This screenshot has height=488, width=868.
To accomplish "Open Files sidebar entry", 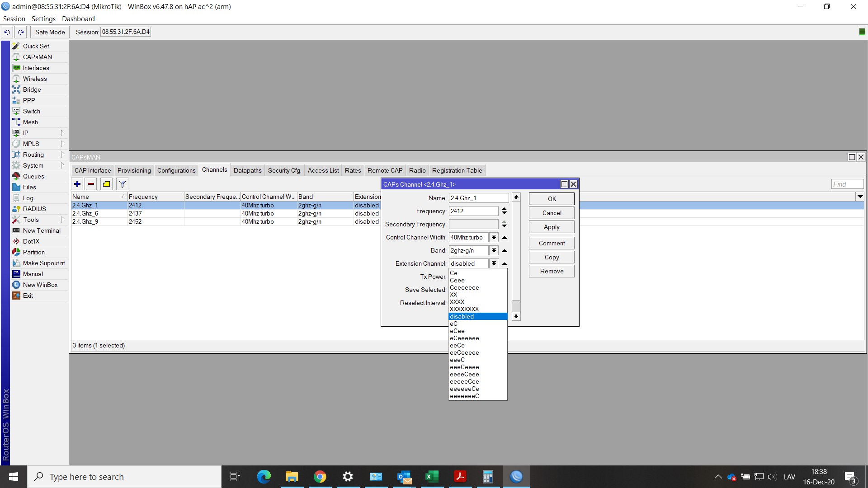I will (x=29, y=187).
